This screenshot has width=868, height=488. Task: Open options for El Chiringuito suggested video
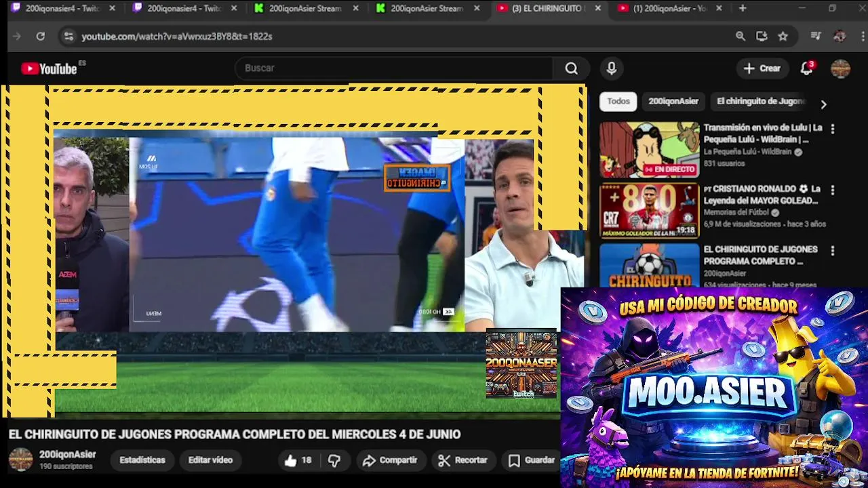tap(833, 251)
